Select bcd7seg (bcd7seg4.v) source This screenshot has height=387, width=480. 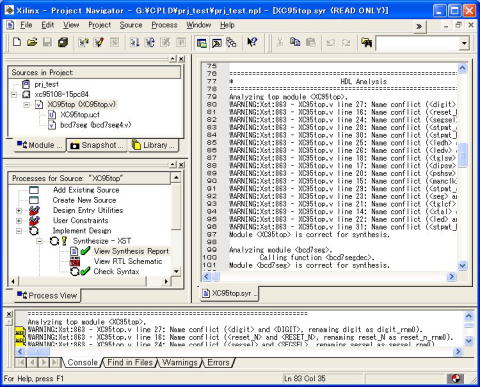96,125
